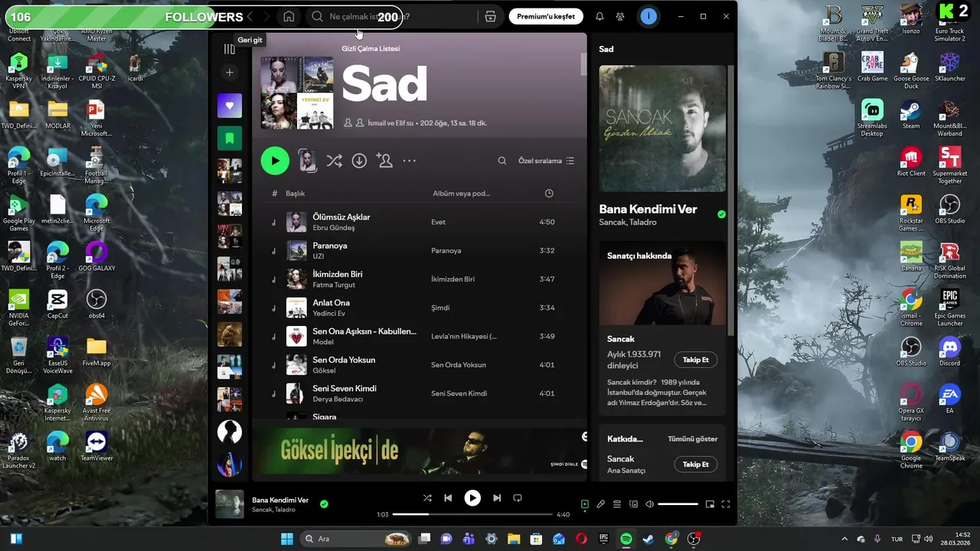
Task: Open Özel sıralama sort dropdown
Action: pos(546,161)
